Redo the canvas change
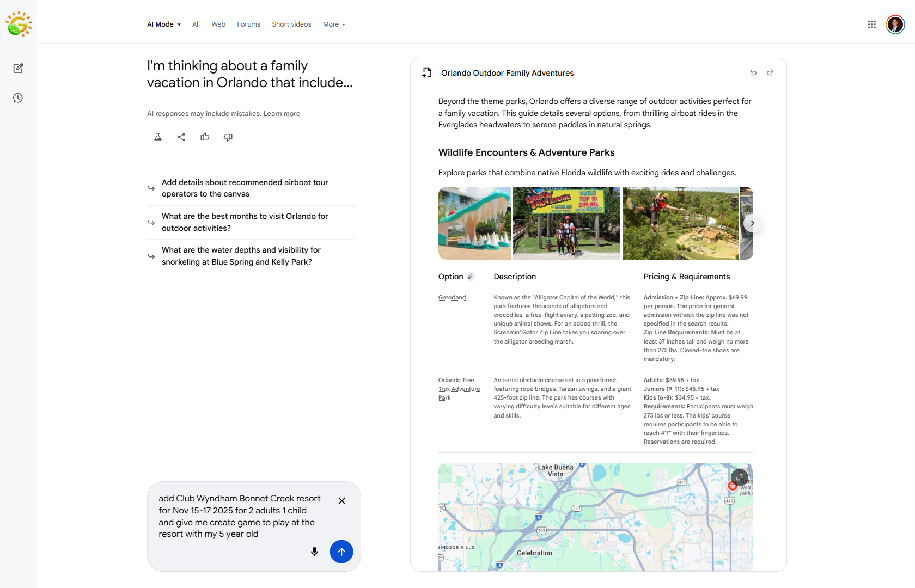 tap(770, 72)
